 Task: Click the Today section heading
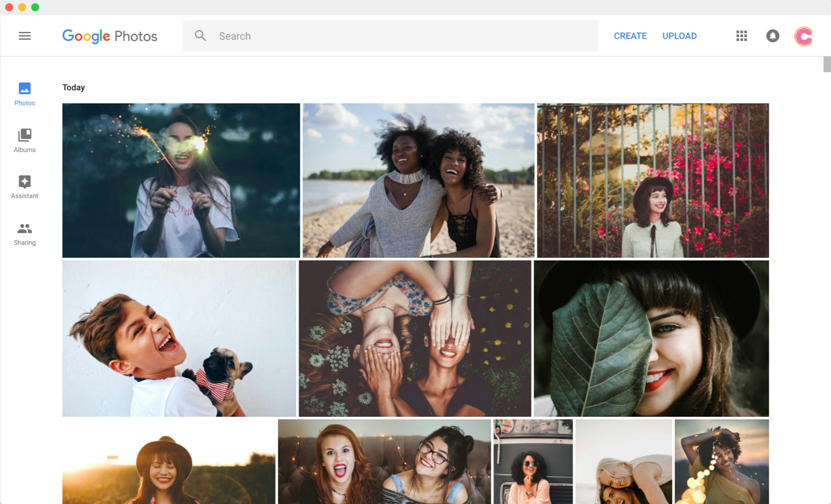pyautogui.click(x=73, y=87)
